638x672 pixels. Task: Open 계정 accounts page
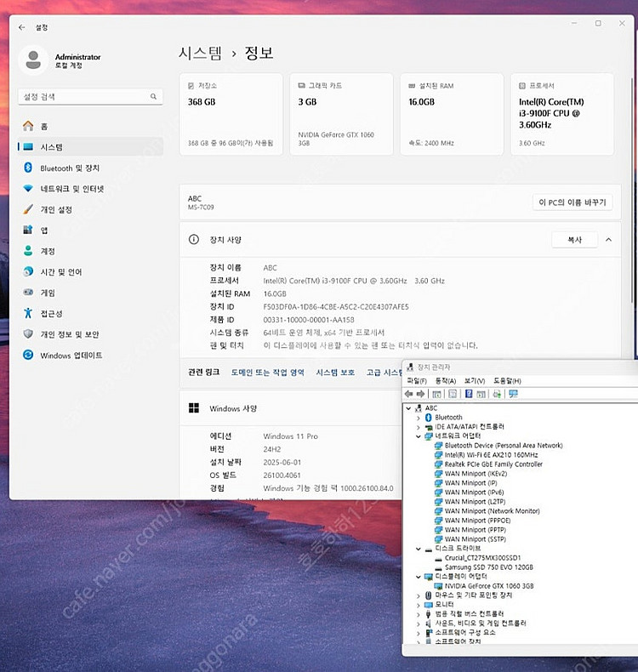pyautogui.click(x=90, y=251)
